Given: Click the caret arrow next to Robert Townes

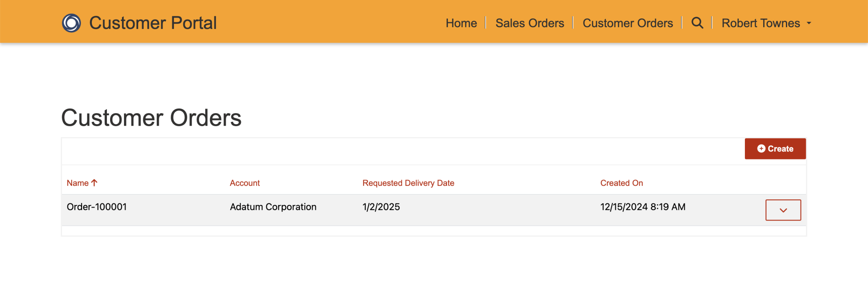Looking at the screenshot, I should coord(809,24).
